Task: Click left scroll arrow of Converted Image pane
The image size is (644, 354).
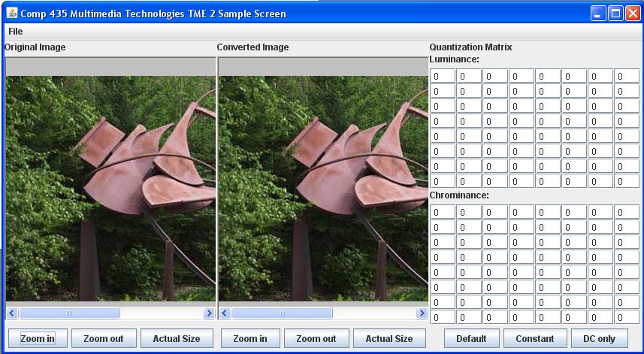Action: coord(224,313)
